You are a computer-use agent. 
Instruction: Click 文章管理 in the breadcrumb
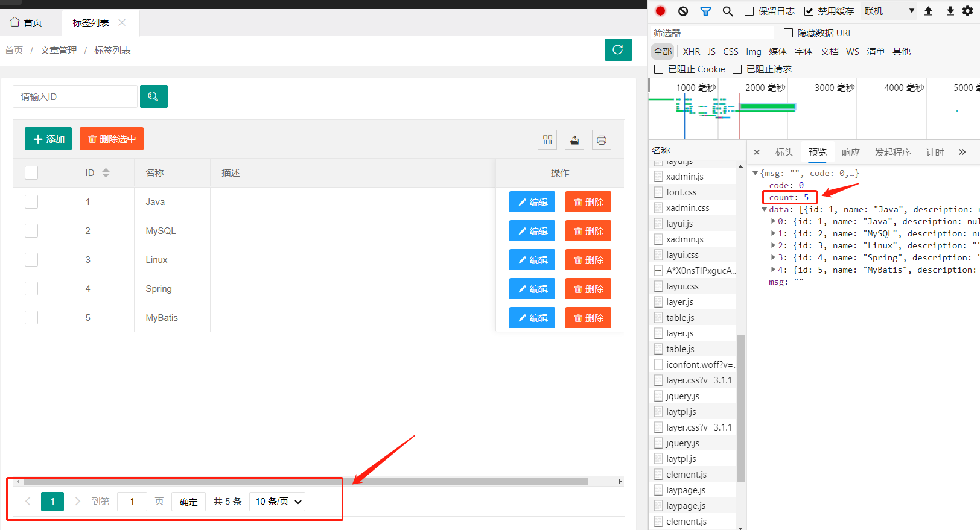(59, 51)
